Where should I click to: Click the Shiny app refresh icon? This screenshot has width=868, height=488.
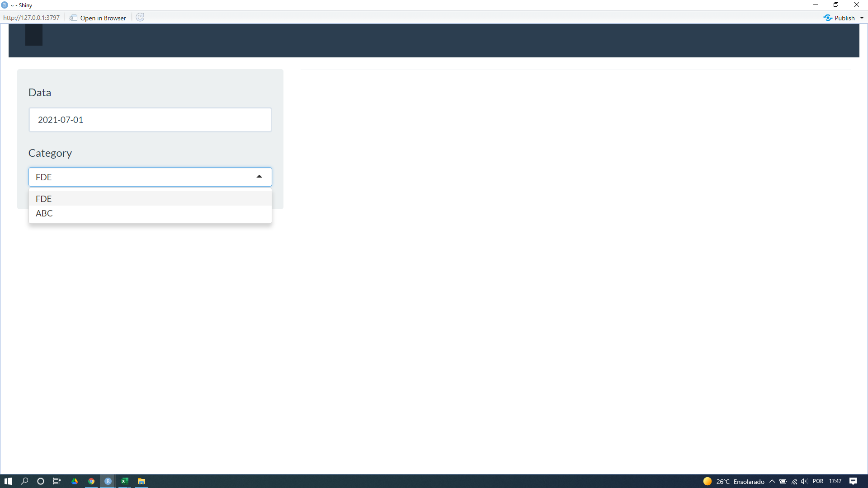(x=139, y=17)
